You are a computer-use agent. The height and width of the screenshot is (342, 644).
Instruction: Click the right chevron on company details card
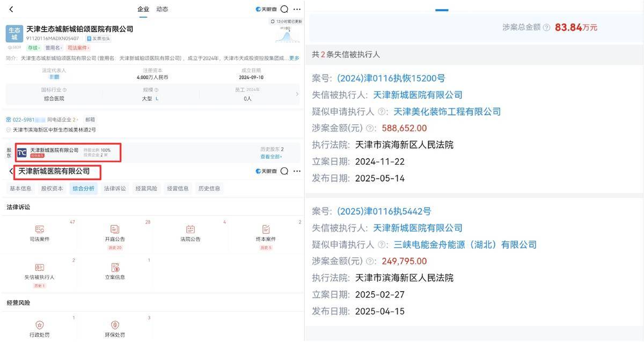tap(298, 93)
